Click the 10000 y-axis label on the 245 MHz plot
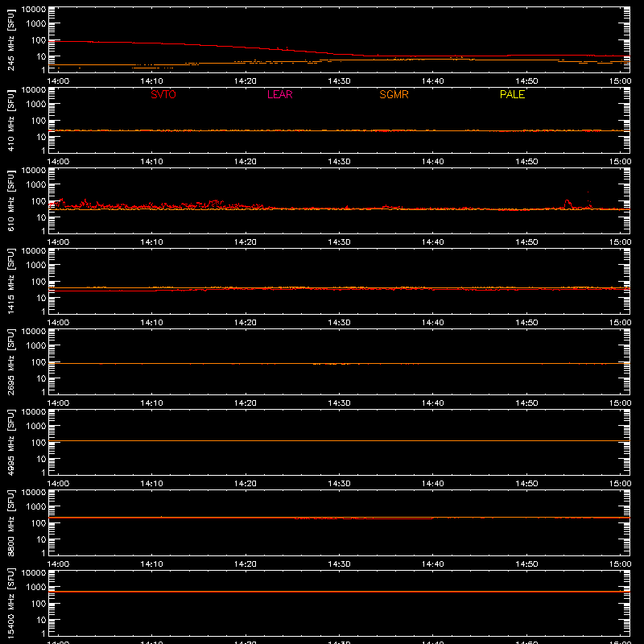The height and width of the screenshot is (644, 644). [x=34, y=10]
